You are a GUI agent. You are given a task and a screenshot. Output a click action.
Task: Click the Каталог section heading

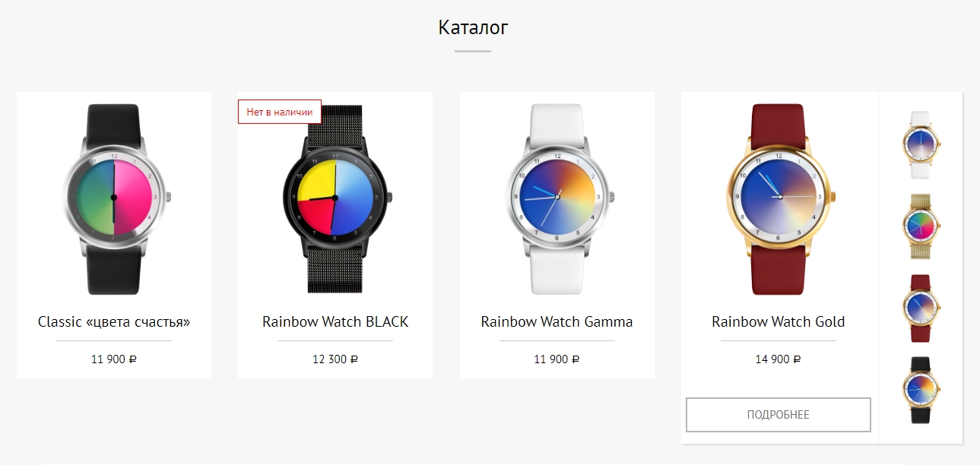(473, 27)
